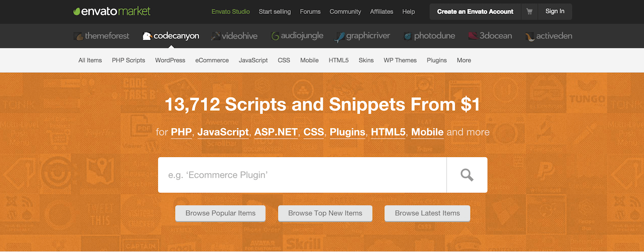Select the All Items tab

(90, 60)
